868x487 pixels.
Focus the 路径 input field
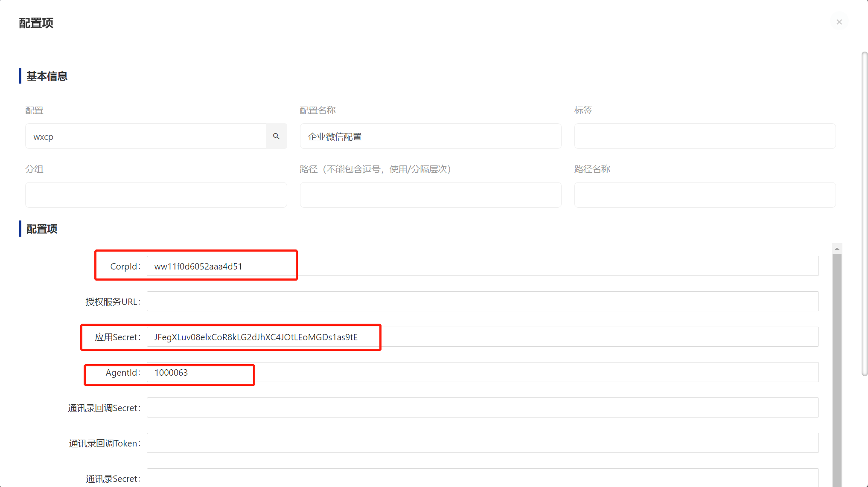(430, 195)
